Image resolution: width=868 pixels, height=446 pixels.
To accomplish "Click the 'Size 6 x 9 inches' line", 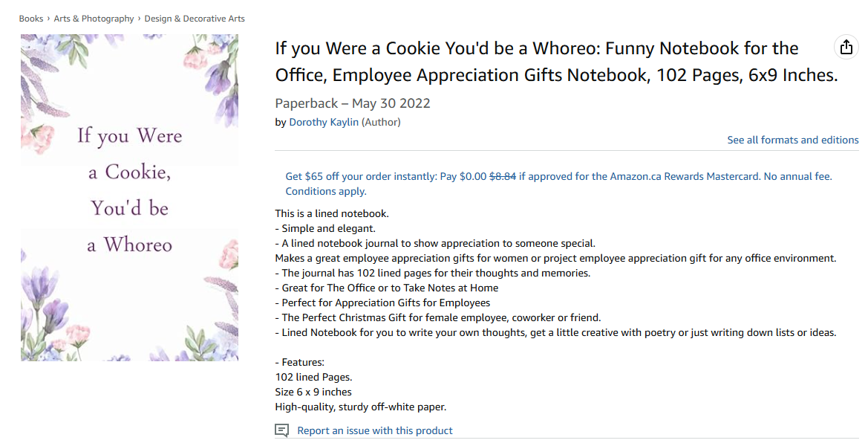I will pyautogui.click(x=313, y=392).
